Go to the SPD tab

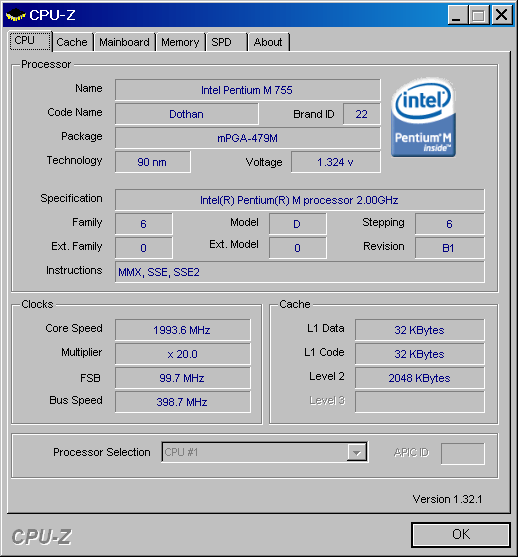226,42
